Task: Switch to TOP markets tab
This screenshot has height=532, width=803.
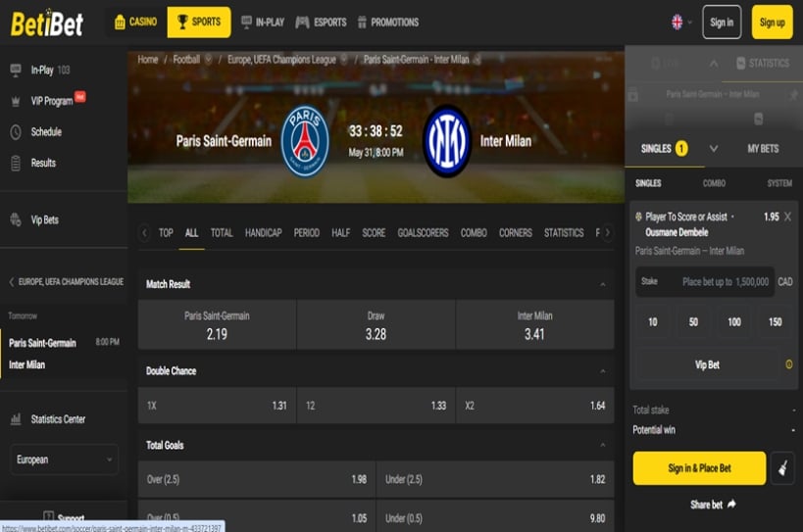Action: [x=166, y=233]
